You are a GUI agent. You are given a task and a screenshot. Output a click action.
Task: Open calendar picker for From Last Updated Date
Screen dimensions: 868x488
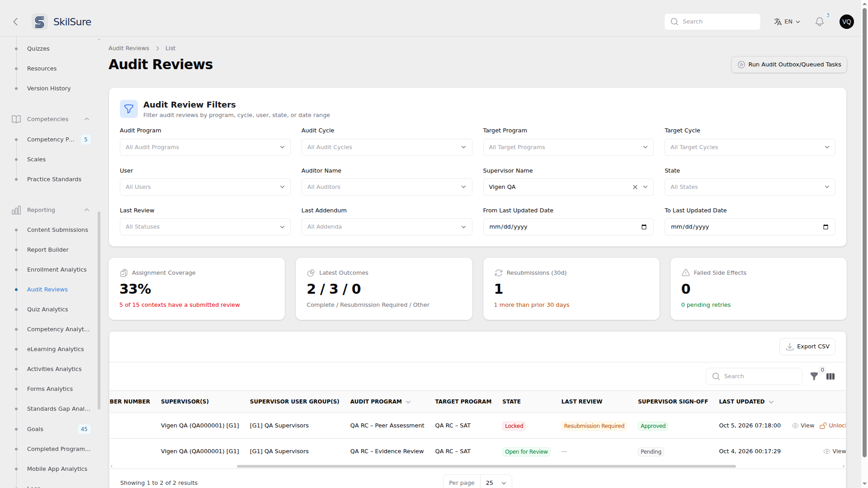click(644, 227)
